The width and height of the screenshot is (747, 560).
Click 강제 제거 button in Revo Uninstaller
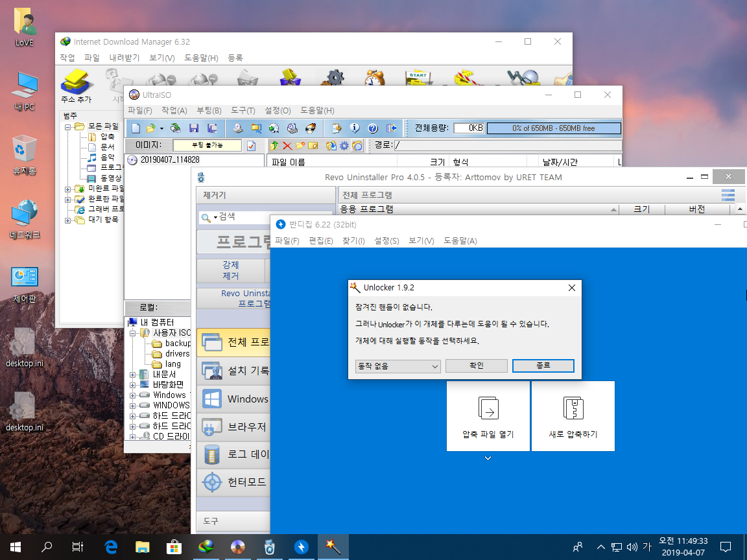231,270
